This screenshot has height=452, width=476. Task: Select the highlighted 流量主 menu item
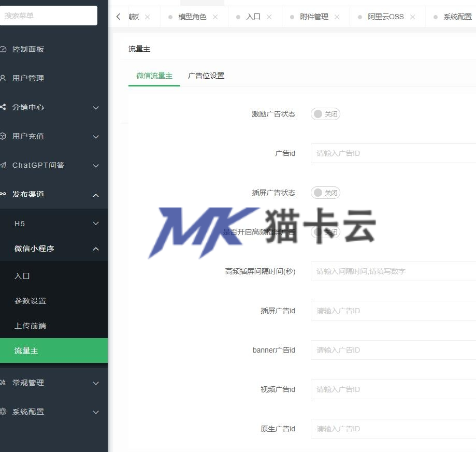coord(54,351)
